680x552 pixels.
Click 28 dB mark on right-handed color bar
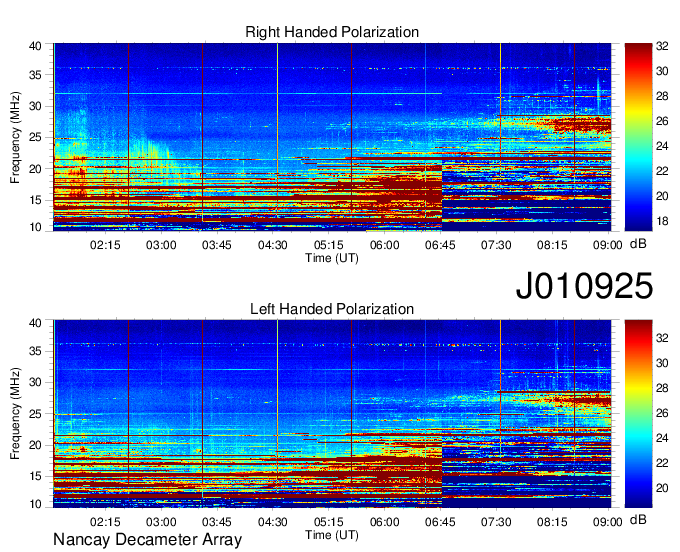click(x=662, y=96)
